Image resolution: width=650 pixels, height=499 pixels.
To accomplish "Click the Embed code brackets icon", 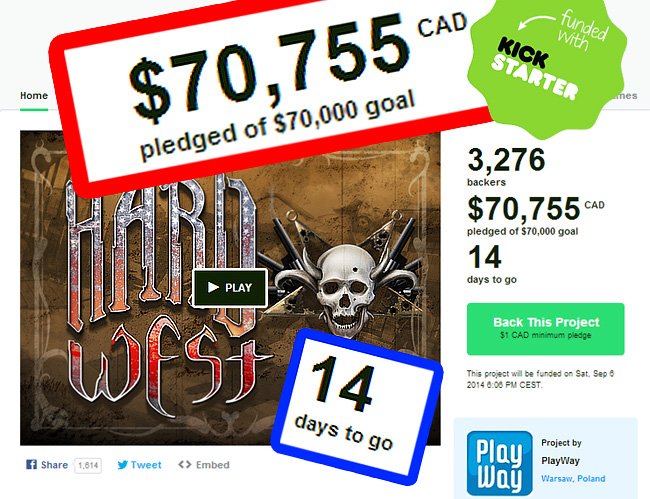I will click(x=184, y=465).
